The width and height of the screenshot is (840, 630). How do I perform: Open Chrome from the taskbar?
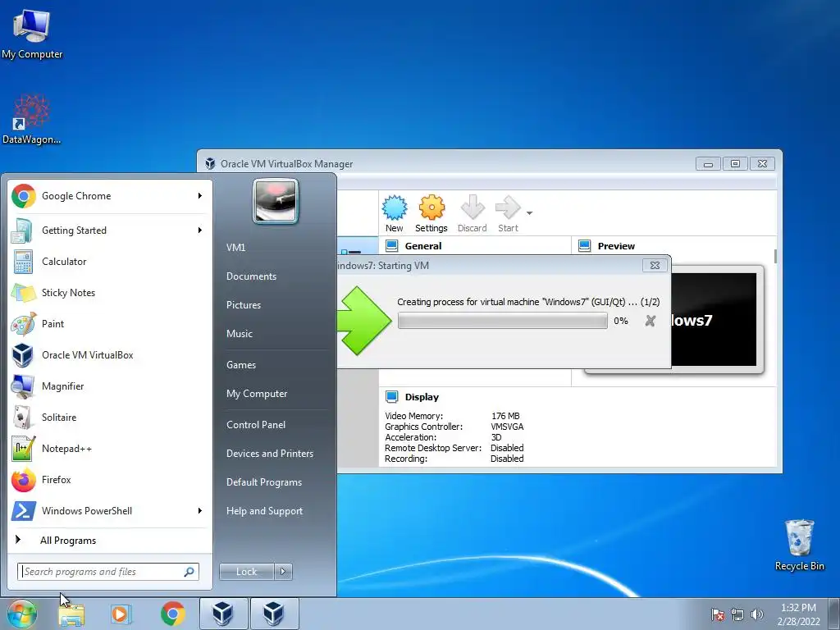point(172,614)
